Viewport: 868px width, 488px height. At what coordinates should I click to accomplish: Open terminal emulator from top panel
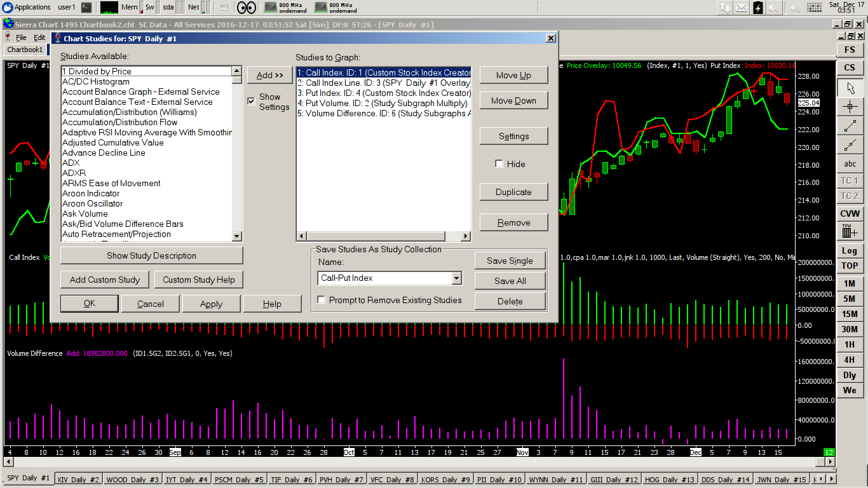[86, 8]
